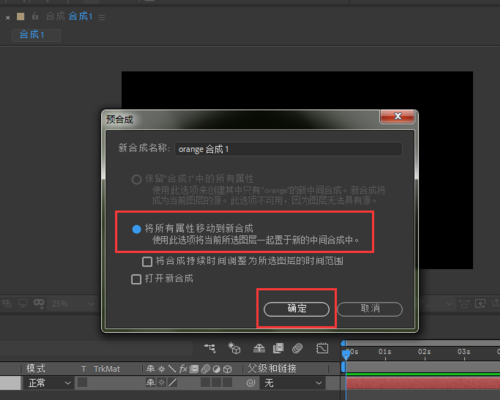500x400 pixels.
Task: Click the always preview this view icon
Action: (x=7, y=303)
